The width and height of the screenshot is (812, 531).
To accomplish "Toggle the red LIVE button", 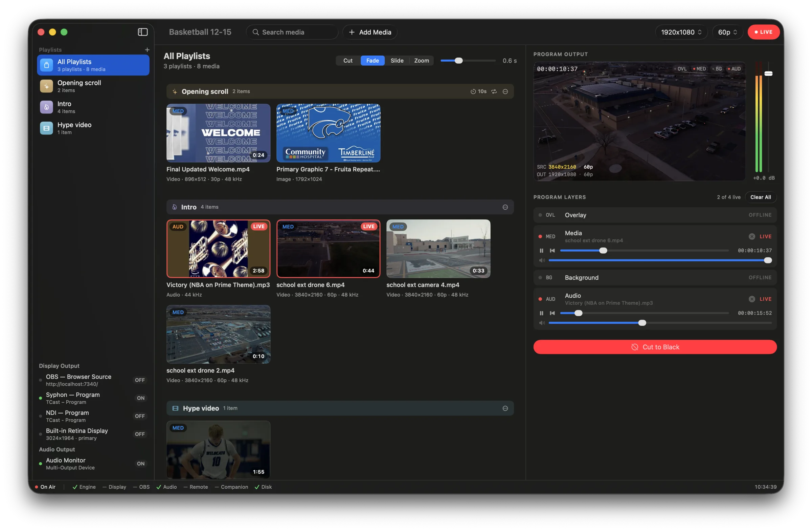I will tap(763, 32).
